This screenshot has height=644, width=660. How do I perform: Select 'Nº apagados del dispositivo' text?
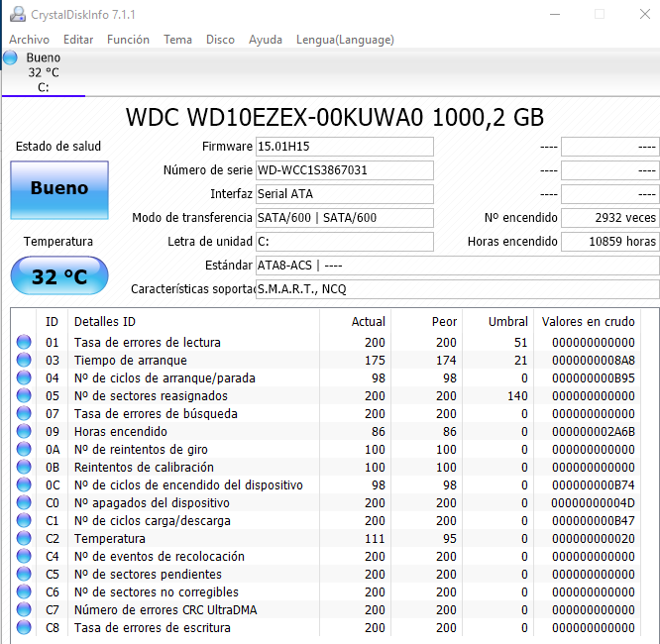[x=152, y=503]
